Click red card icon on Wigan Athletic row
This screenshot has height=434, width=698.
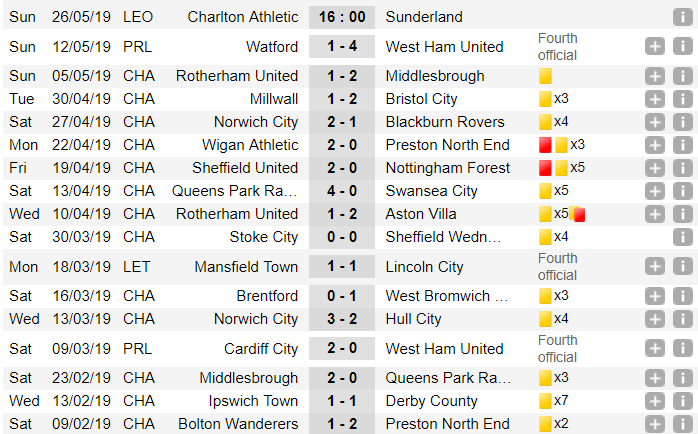545,145
